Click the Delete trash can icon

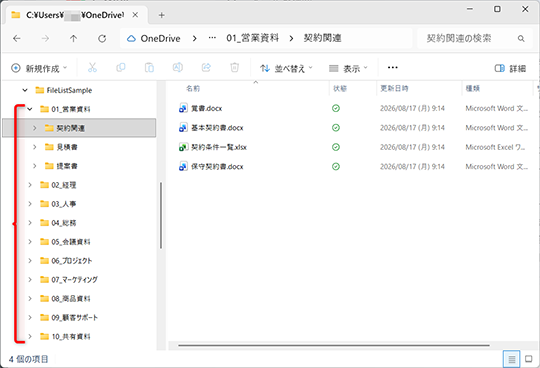pos(235,67)
